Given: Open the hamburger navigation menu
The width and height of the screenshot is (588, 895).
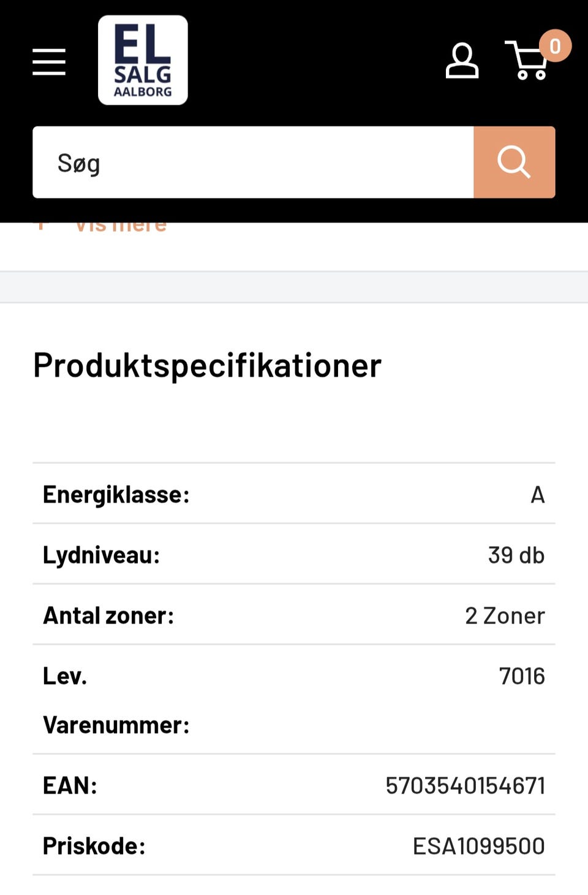Looking at the screenshot, I should tap(49, 62).
